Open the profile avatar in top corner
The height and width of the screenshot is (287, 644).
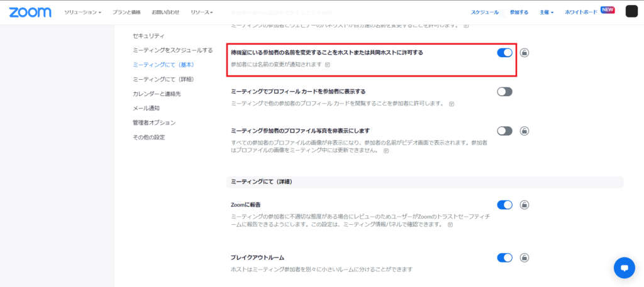coord(631,12)
